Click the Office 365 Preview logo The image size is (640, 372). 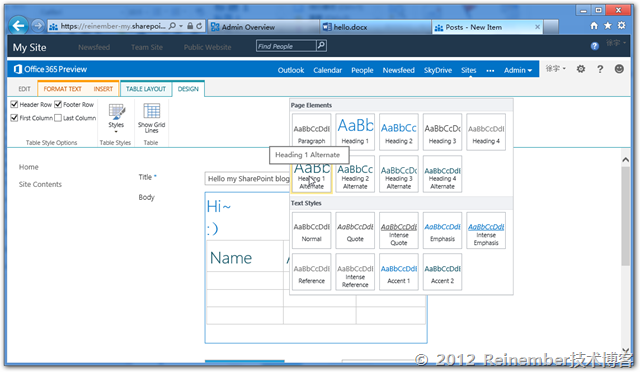(x=51, y=69)
